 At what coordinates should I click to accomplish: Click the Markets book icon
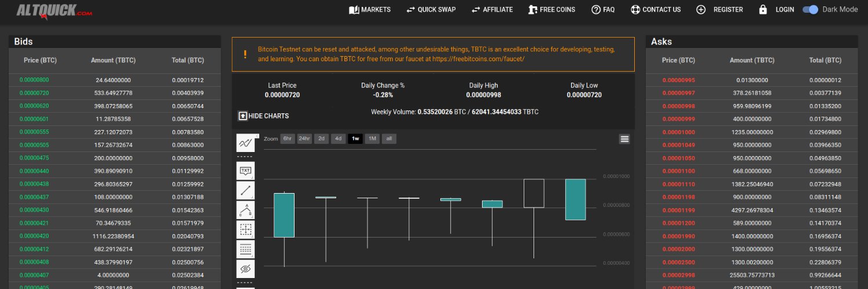point(354,10)
